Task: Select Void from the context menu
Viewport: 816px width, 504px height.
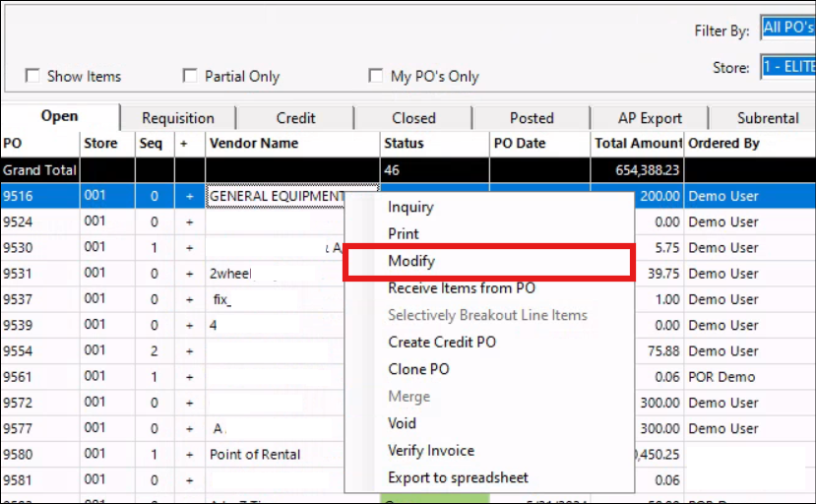Action: (x=403, y=423)
